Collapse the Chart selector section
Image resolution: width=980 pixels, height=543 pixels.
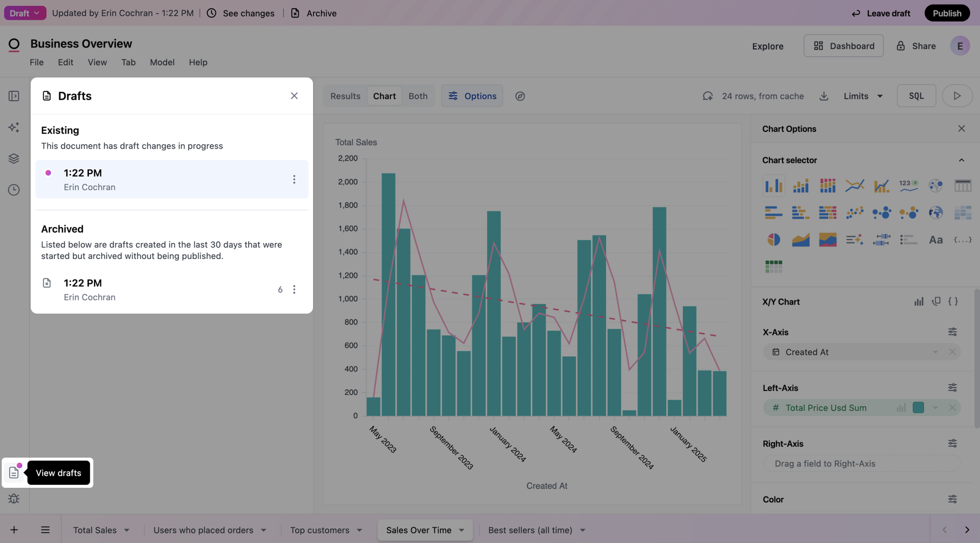[x=961, y=161]
